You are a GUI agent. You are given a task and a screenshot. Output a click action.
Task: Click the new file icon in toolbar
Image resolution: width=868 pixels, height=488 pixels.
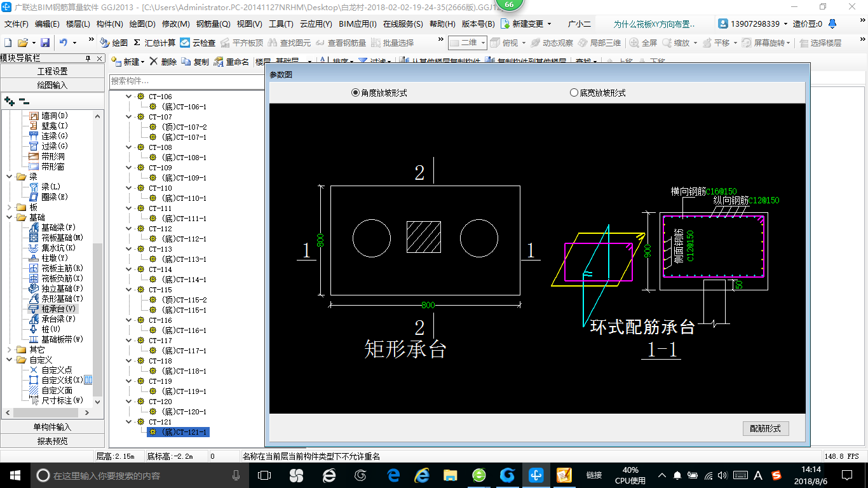point(8,43)
